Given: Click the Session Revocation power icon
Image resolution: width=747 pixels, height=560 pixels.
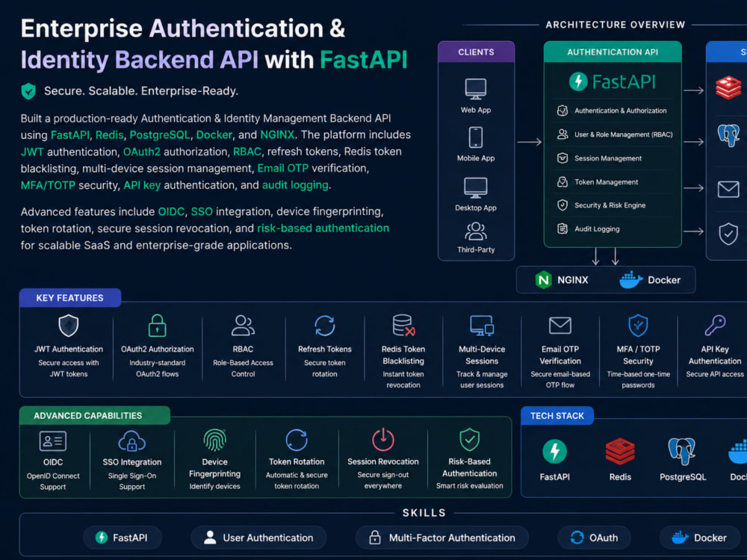Looking at the screenshot, I should point(383,440).
